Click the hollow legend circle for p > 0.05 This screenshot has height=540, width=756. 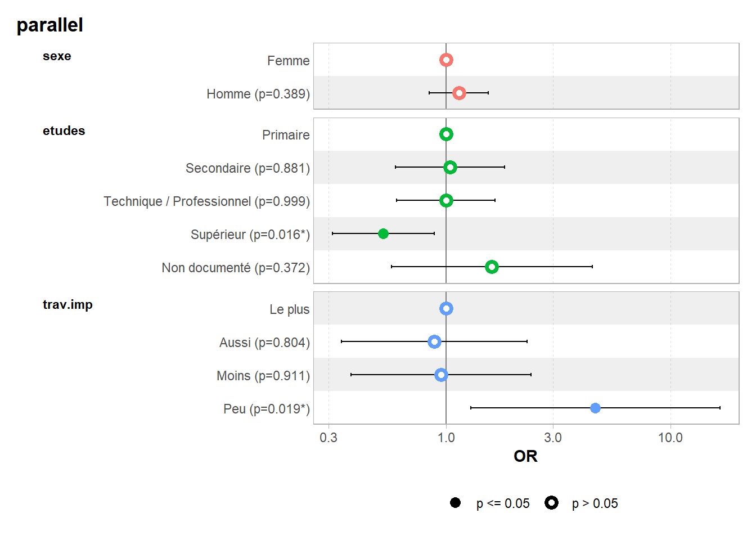pos(551,503)
